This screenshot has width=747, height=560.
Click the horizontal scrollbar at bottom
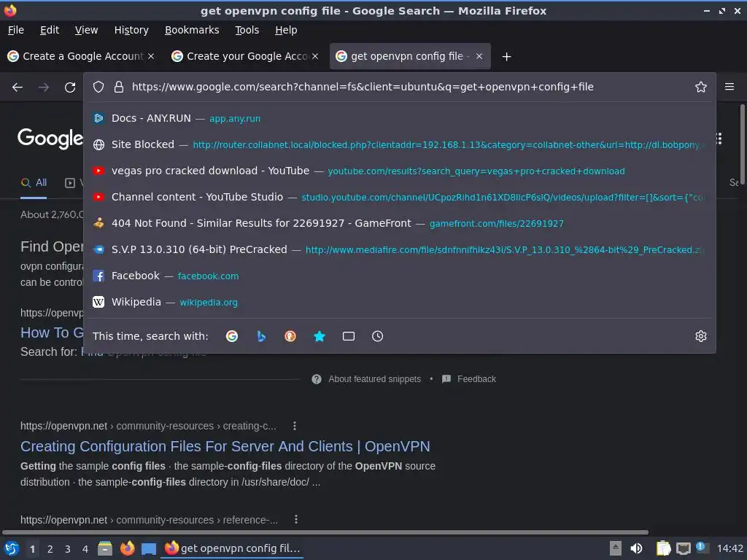pos(325,532)
